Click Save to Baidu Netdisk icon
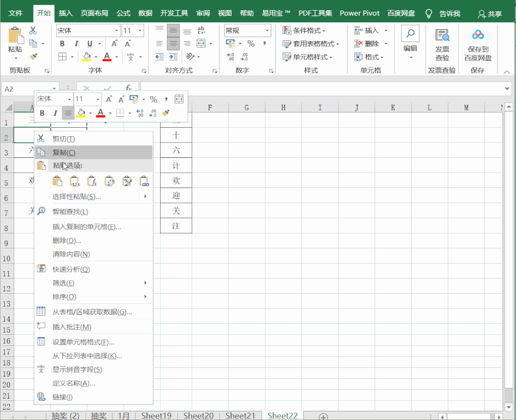This screenshot has height=420, width=516. (x=477, y=34)
